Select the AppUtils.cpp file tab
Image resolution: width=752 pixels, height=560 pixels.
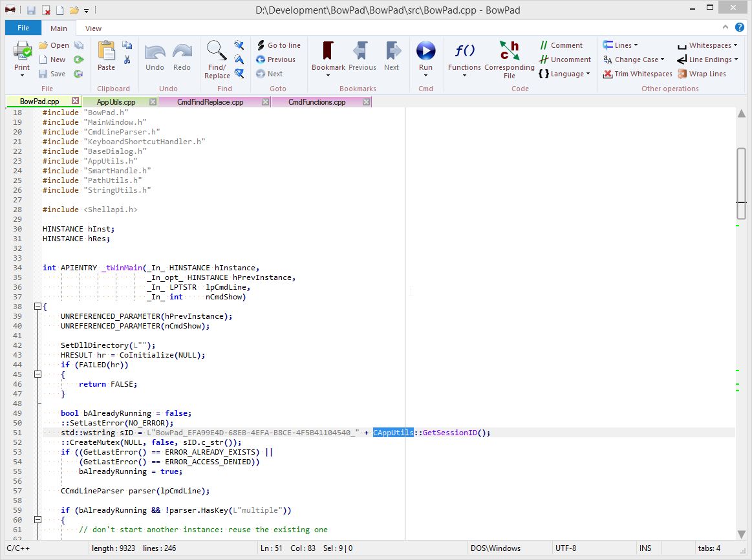click(116, 102)
